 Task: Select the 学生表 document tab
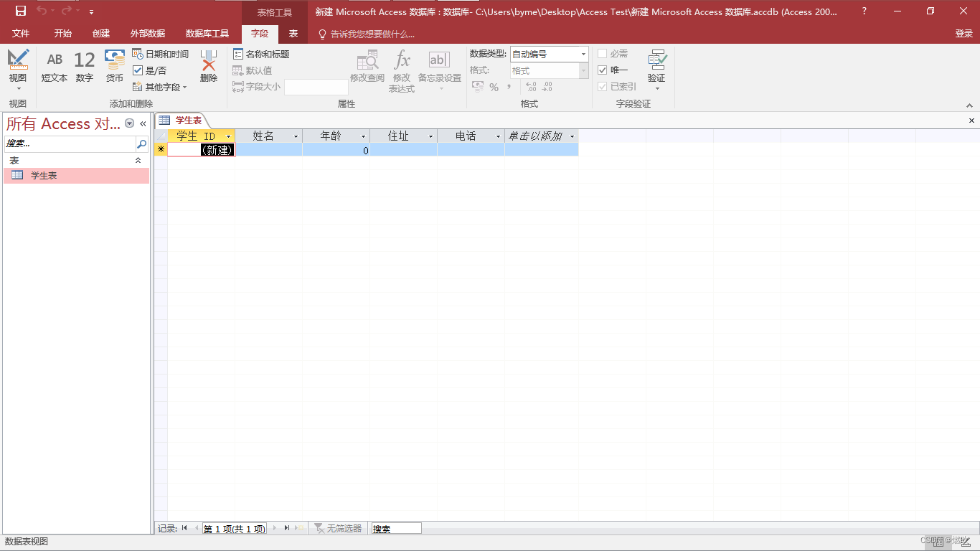coord(183,121)
